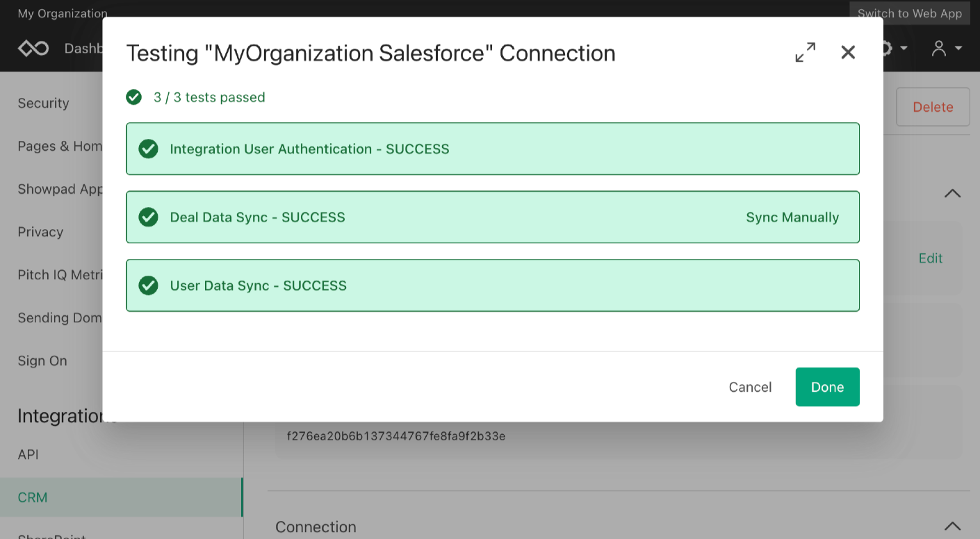980x539 pixels.
Task: Collapse the Connection section chevron
Action: [x=952, y=526]
